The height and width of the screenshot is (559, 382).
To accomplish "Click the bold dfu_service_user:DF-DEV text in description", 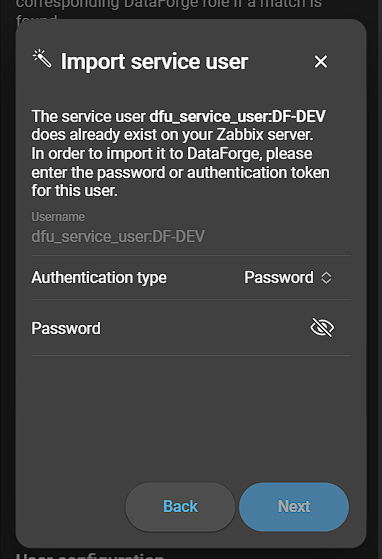I will [237, 117].
